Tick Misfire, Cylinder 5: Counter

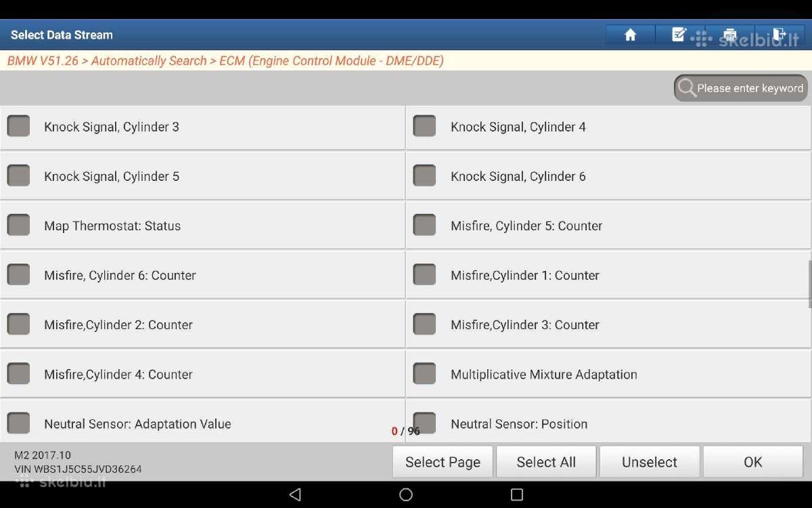(424, 225)
